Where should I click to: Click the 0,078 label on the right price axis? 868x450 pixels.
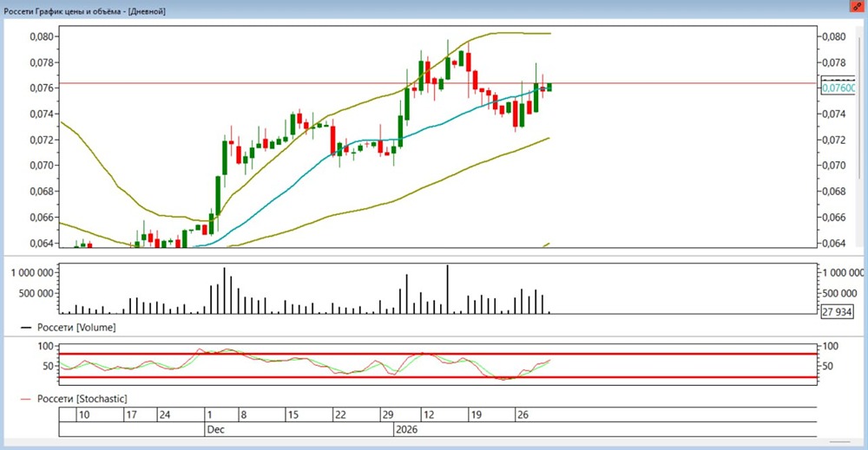(834, 62)
